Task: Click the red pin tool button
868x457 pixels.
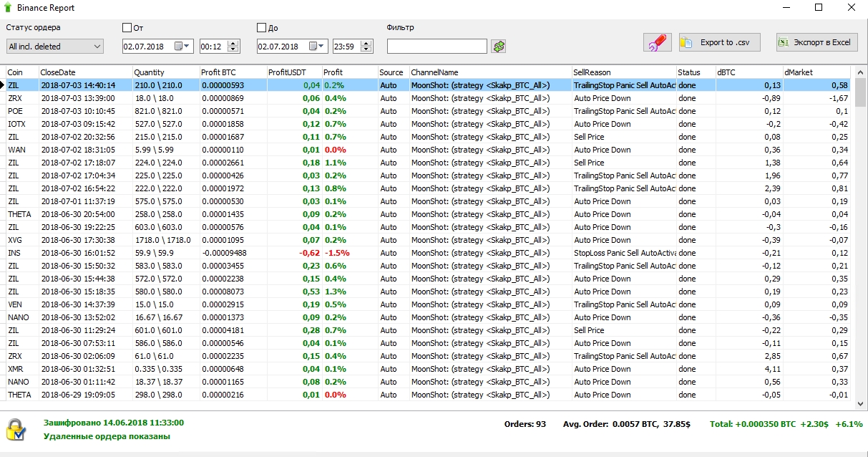Action: (x=656, y=42)
